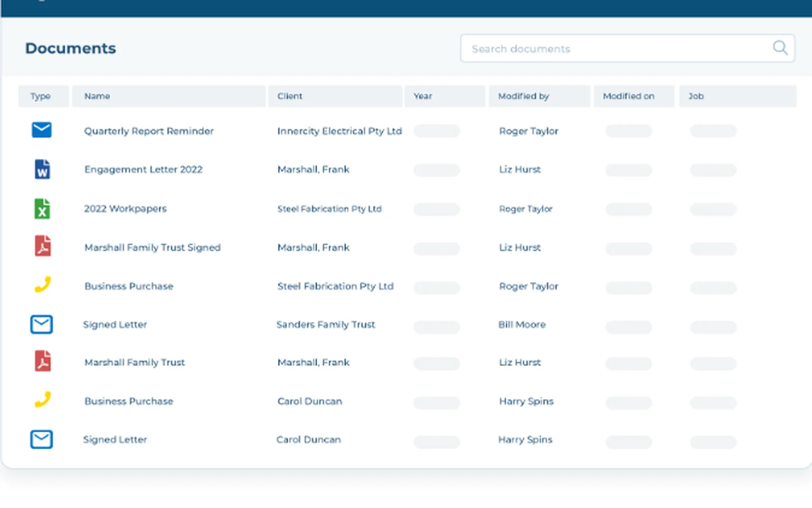812x508 pixels.
Task: Select Roger Taylor in Quarterly Report Reminder row
Action: [528, 131]
